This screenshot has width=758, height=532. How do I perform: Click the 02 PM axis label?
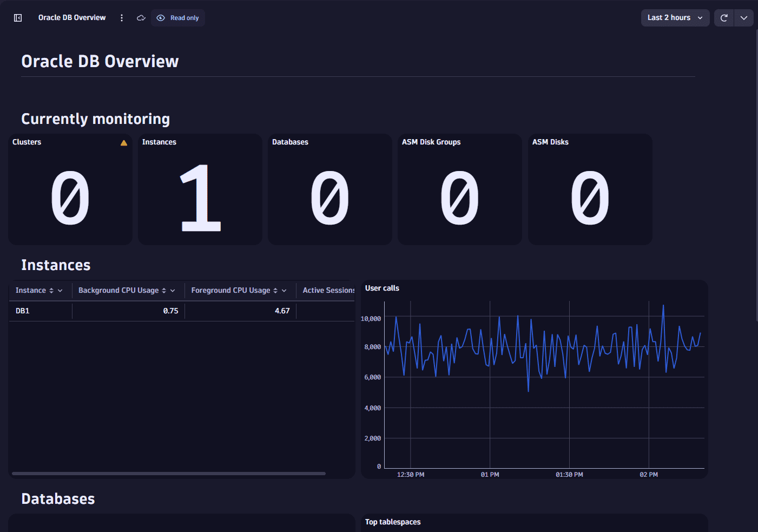click(649, 475)
